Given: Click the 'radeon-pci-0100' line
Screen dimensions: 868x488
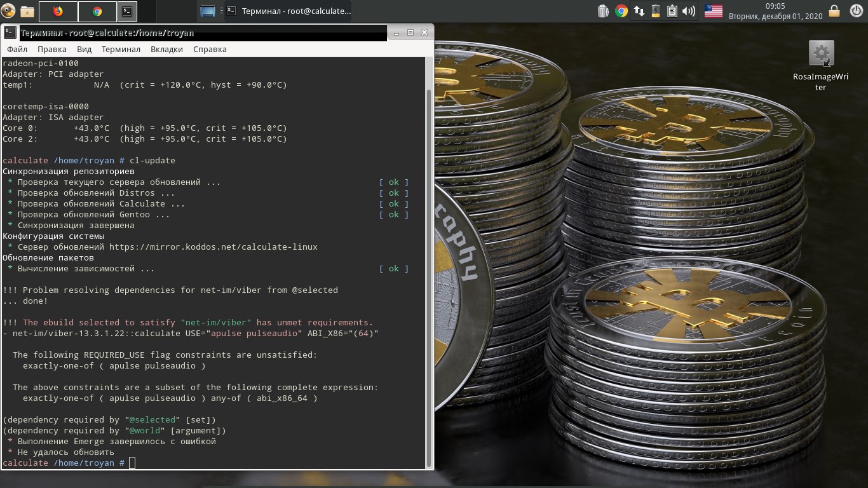Looking at the screenshot, I should pyautogui.click(x=41, y=63).
